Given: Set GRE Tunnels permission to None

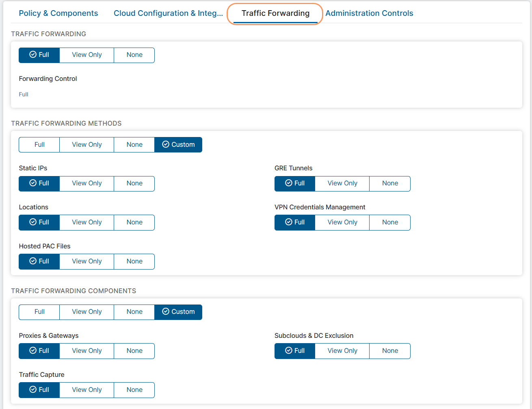Looking at the screenshot, I should [x=389, y=183].
